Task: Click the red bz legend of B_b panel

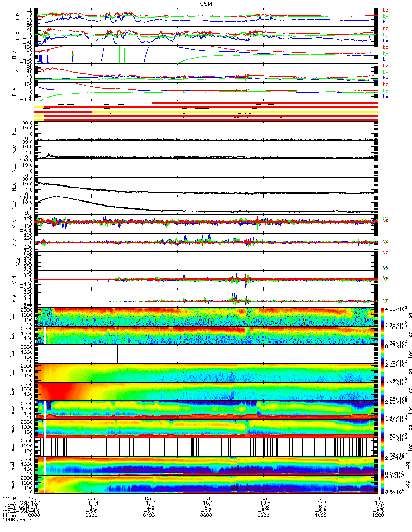Action: [x=385, y=10]
